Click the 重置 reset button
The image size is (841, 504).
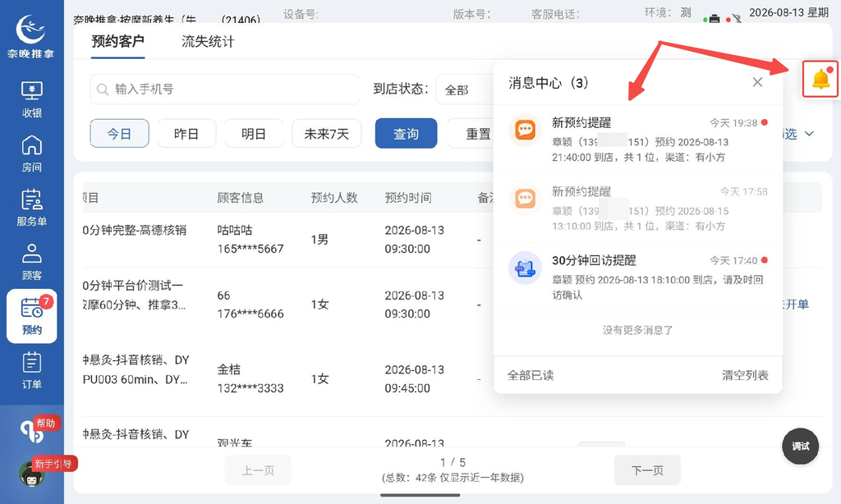(472, 134)
